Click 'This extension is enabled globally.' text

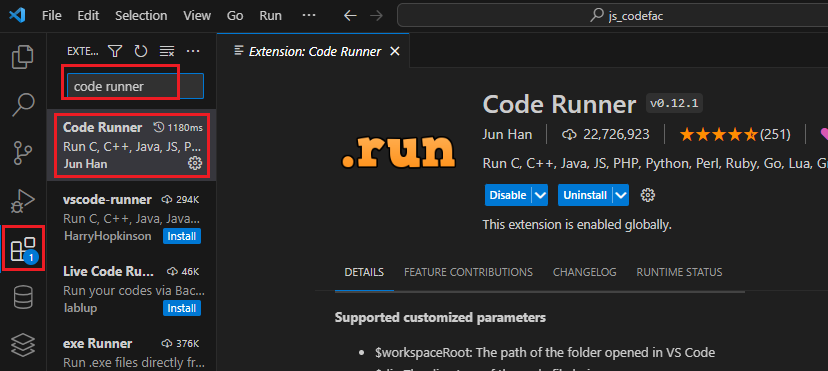[577, 225]
